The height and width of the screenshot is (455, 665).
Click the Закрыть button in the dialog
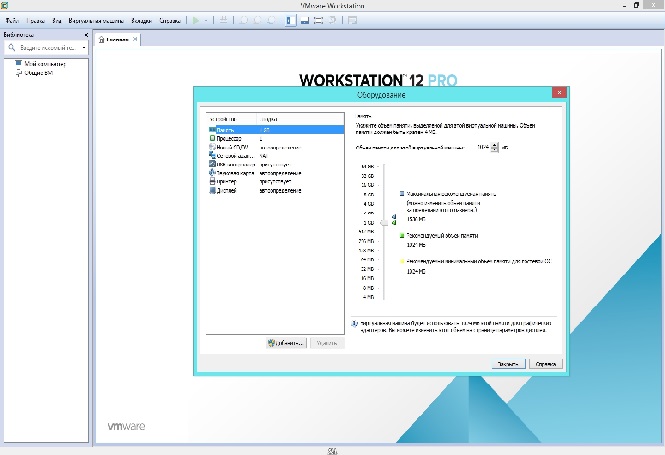point(508,364)
